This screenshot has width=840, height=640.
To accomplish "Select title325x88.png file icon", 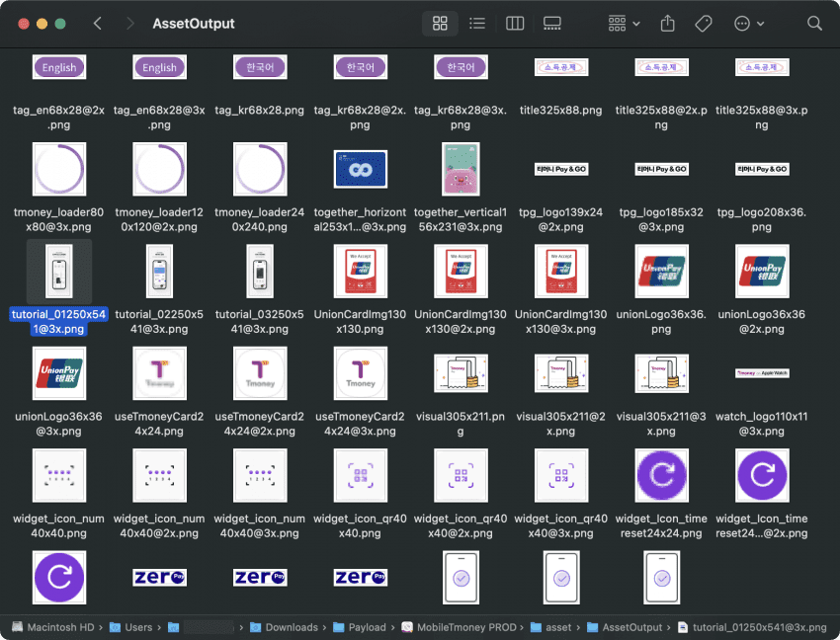I will [x=561, y=67].
